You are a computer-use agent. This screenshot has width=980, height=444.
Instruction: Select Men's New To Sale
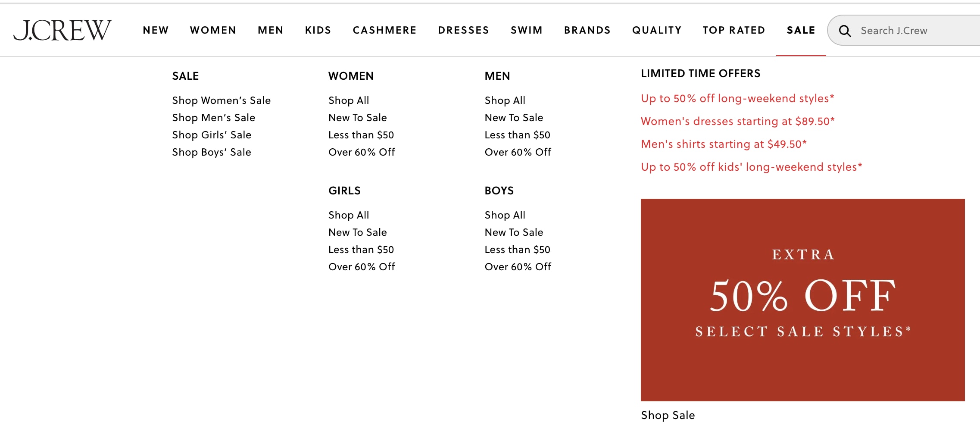[x=514, y=118]
